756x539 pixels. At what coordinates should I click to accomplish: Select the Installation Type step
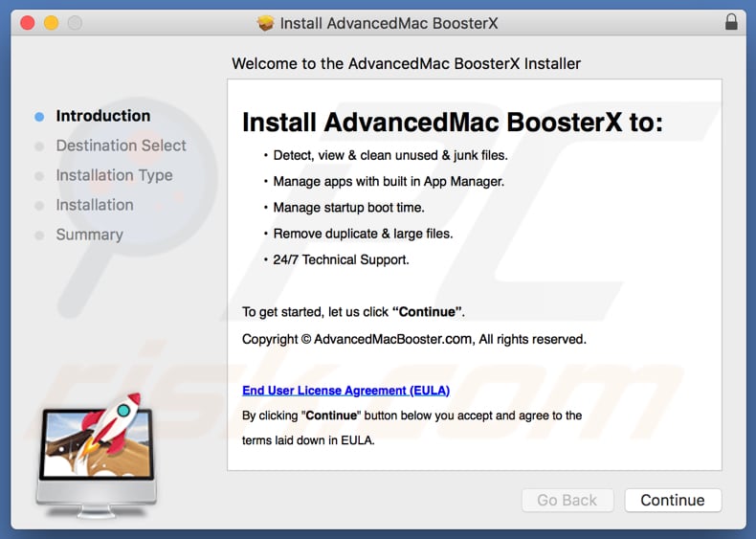pyautogui.click(x=114, y=175)
